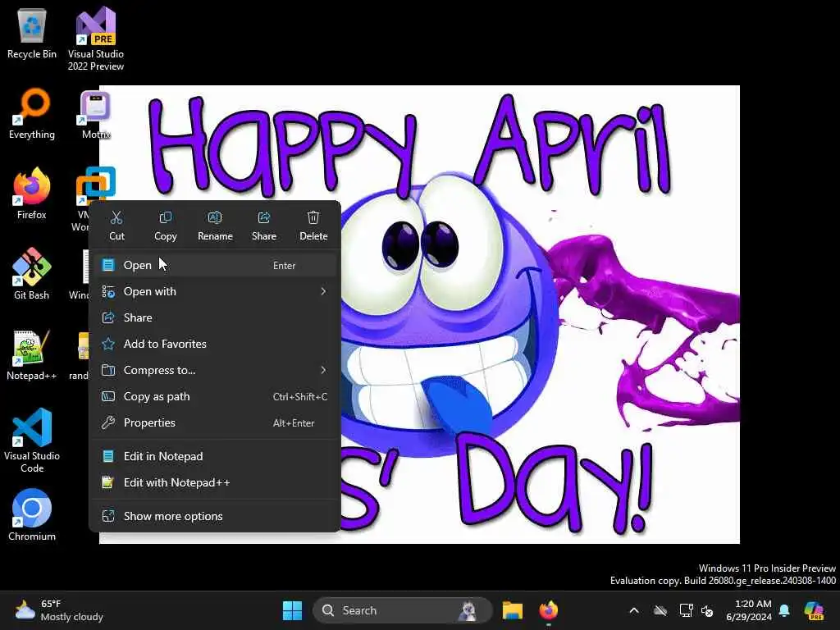Screen dimensions: 840x630
Task: Expand the Compress to... submenu
Action: (215, 370)
